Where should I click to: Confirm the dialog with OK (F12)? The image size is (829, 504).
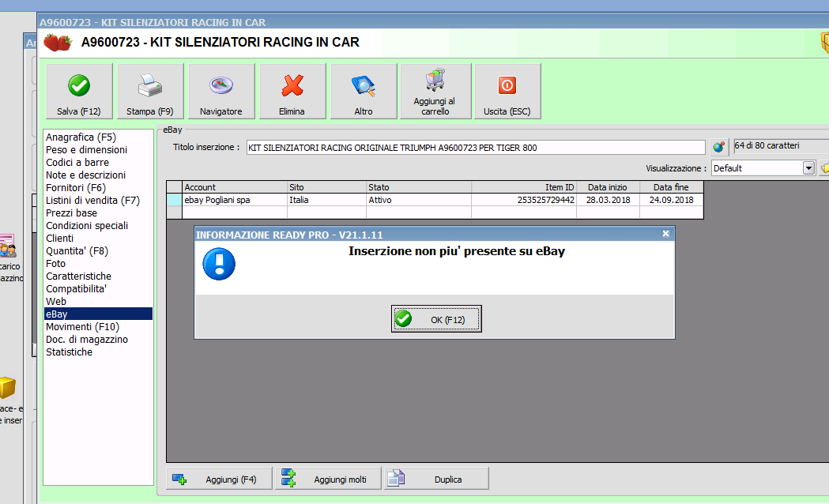436,318
